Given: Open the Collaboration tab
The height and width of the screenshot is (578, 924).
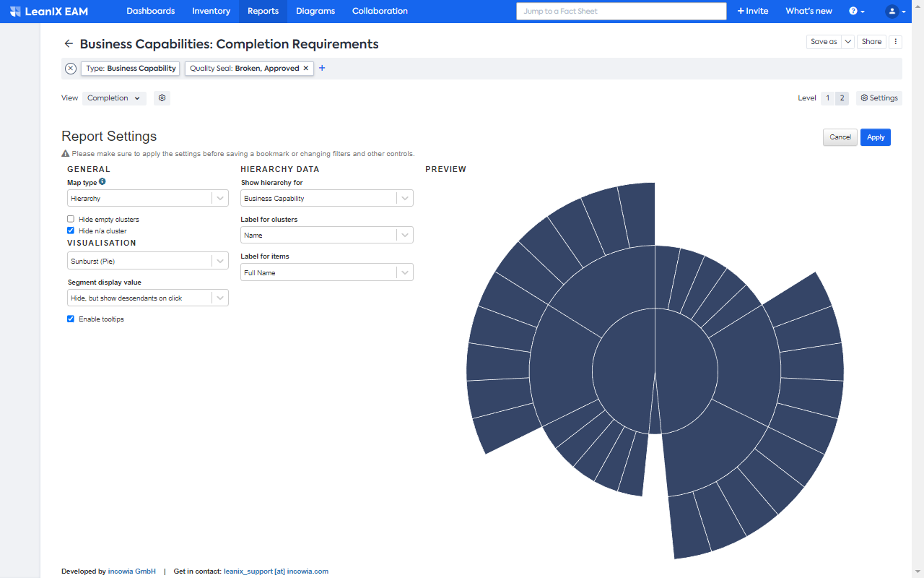Looking at the screenshot, I should [380, 12].
